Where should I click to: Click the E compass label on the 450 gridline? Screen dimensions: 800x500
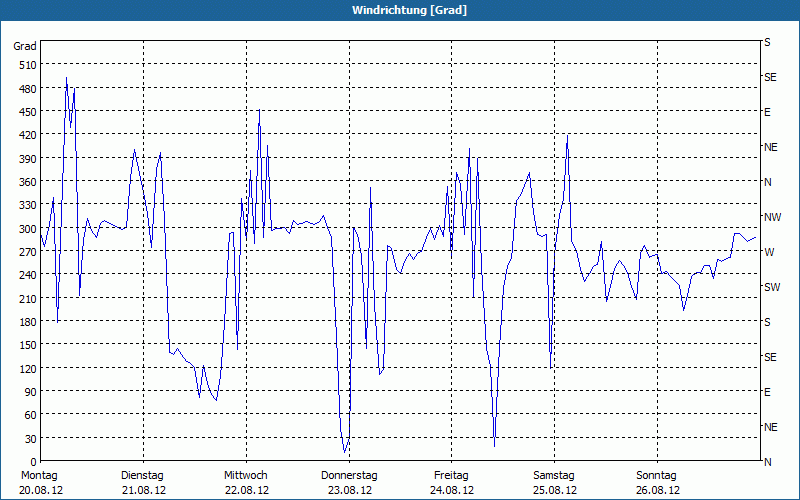[x=767, y=112]
